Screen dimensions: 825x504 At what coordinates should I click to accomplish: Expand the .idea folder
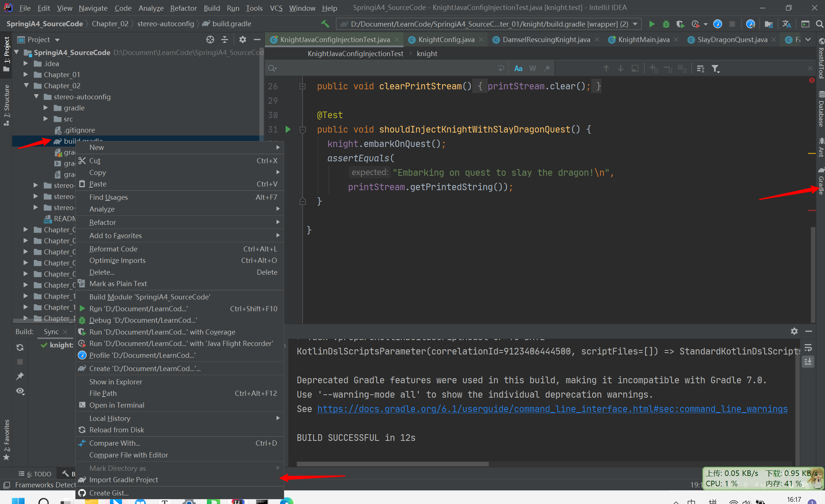(x=26, y=64)
